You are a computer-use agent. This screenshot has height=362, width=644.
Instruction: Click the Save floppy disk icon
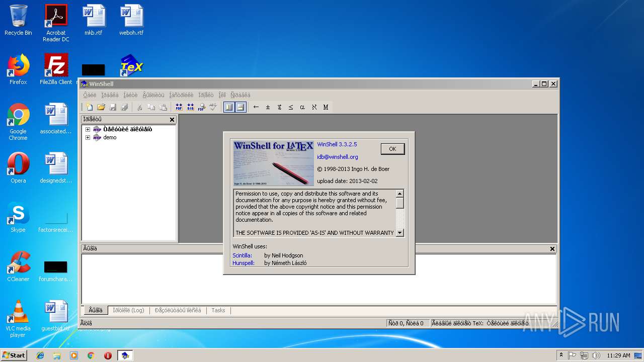pyautogui.click(x=113, y=107)
